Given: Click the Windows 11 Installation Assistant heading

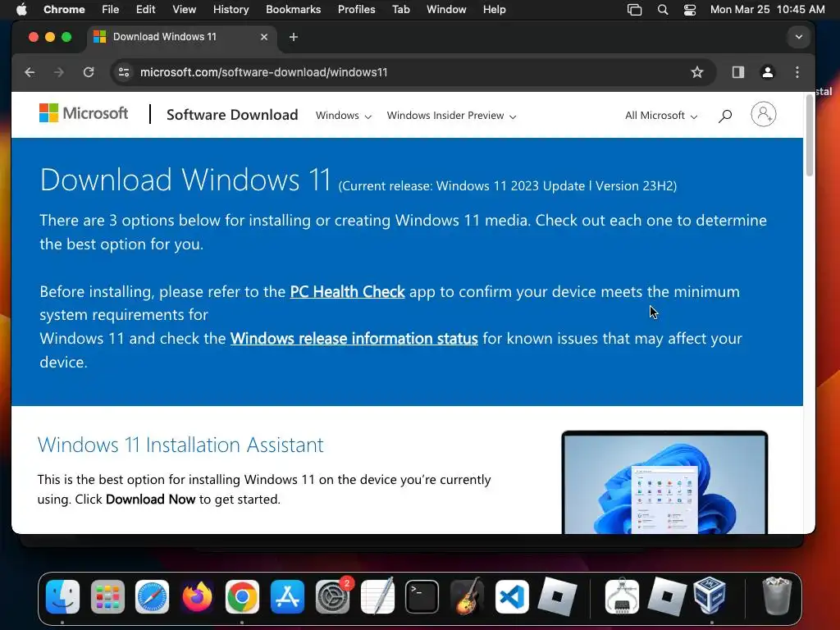Looking at the screenshot, I should [x=180, y=445].
